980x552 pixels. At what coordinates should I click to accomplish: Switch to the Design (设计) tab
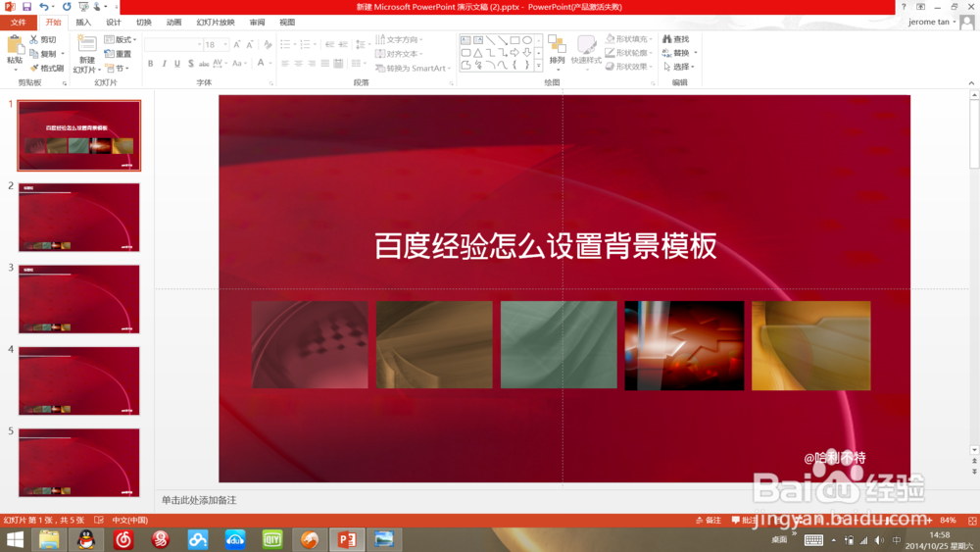114,22
